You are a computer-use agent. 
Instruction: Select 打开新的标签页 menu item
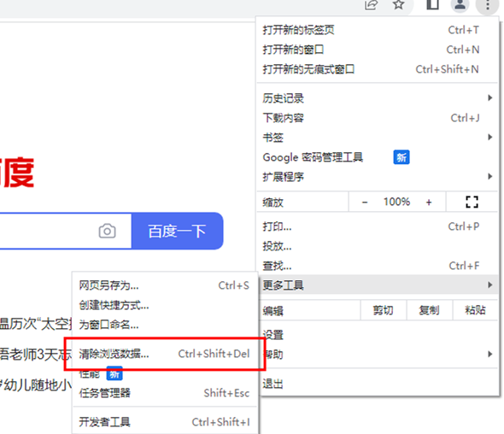378,30
